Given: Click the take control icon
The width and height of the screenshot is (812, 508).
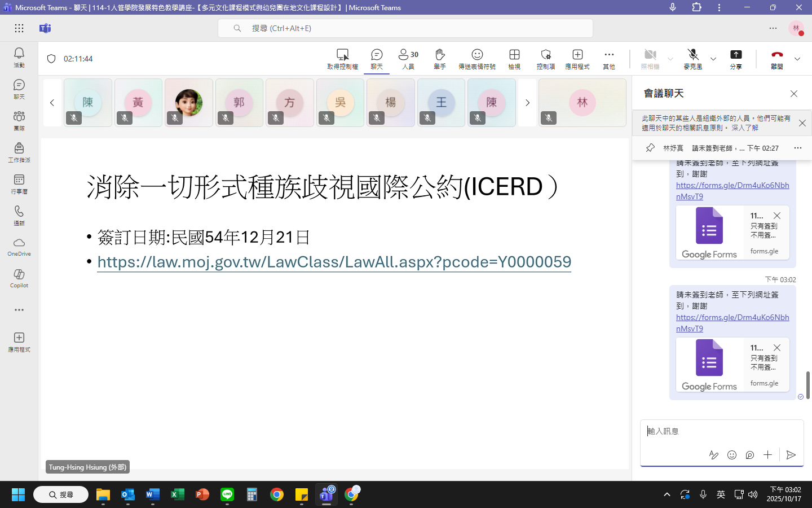Looking at the screenshot, I should 342,58.
